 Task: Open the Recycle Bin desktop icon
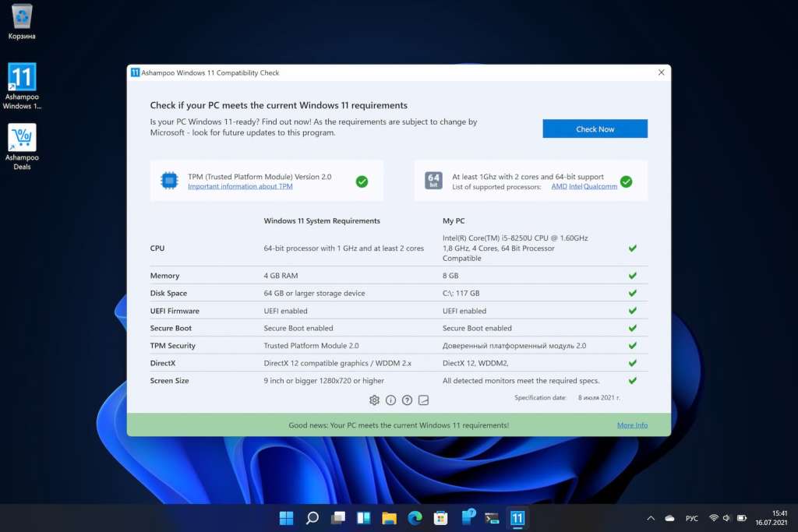pos(22,22)
